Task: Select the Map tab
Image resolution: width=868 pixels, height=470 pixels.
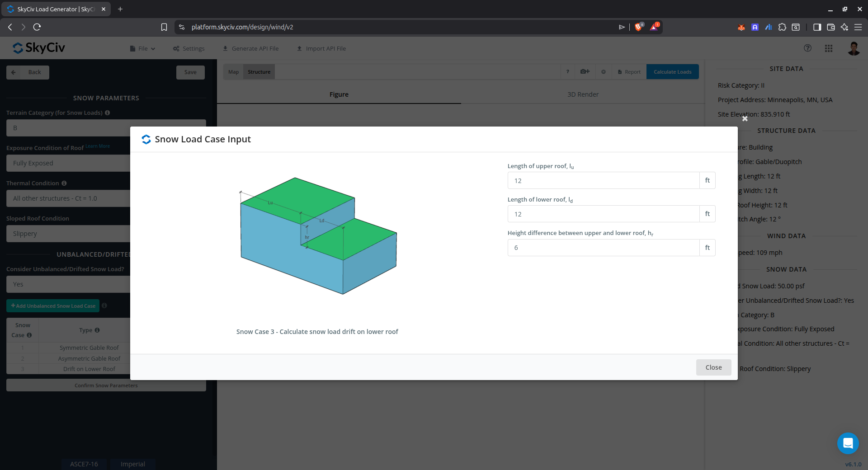Action: [233, 72]
